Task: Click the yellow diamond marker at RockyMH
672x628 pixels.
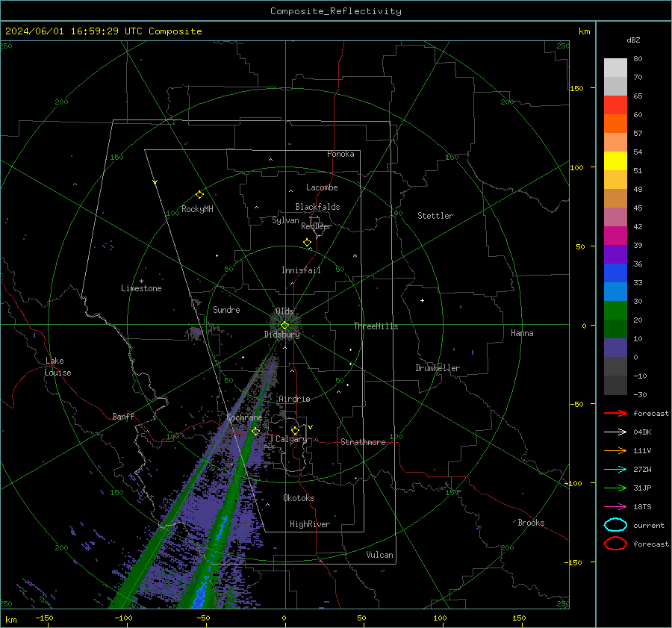Action: (199, 195)
